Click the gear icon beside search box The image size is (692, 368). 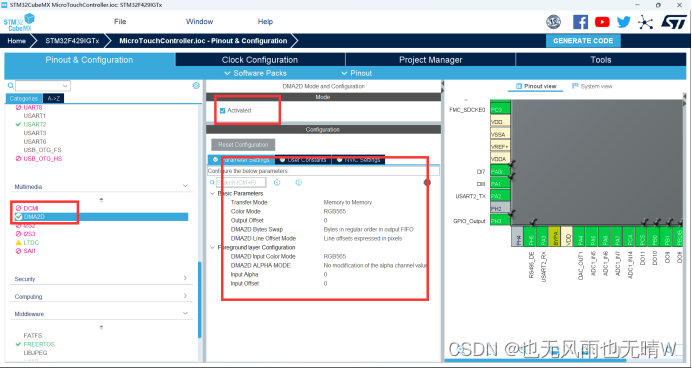pyautogui.click(x=196, y=86)
